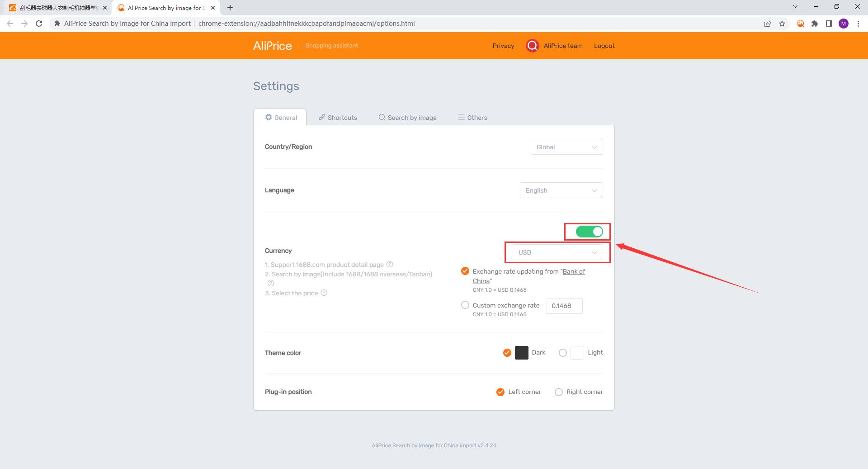Reload the page
Image resolution: width=868 pixels, height=469 pixels.
coord(39,24)
